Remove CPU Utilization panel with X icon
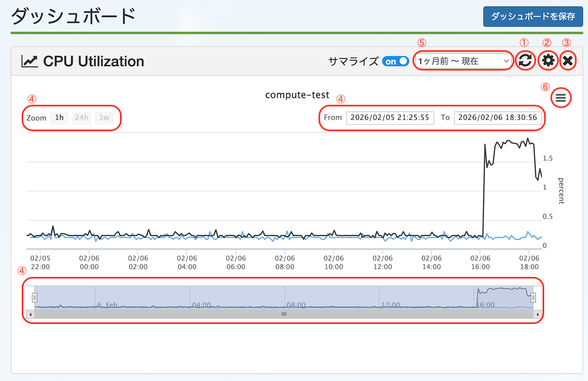Screen dimensions: 588x381 tap(568, 61)
